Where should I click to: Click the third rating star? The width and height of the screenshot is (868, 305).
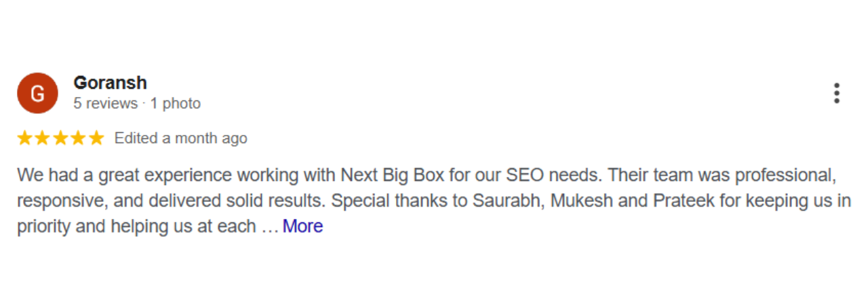[60, 139]
